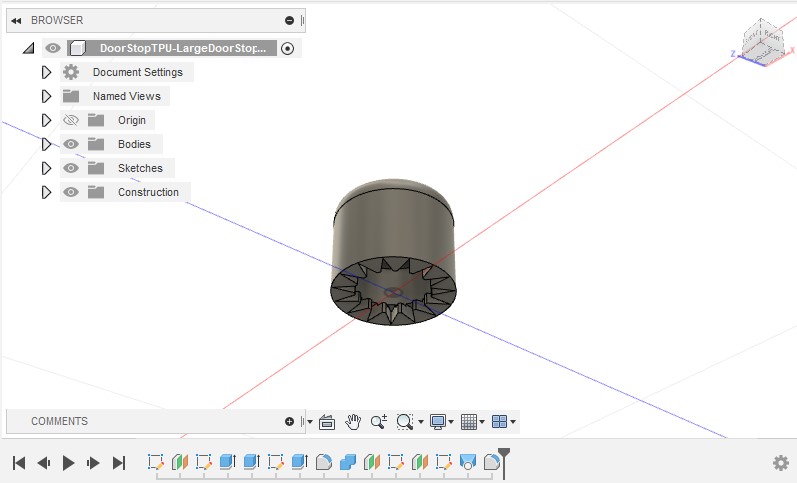Expand the Sketches folder
Screen dimensions: 797x483
[46, 168]
